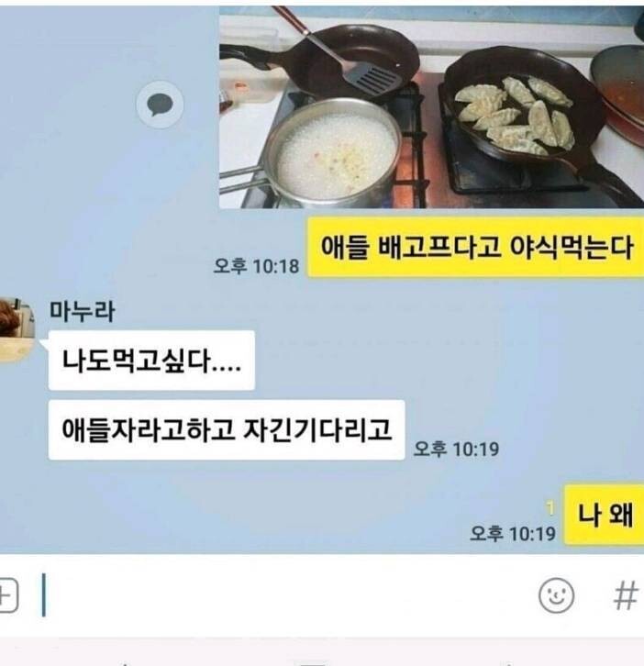
Task: Tap the 오후 10:18 timestamp
Action: [256, 266]
